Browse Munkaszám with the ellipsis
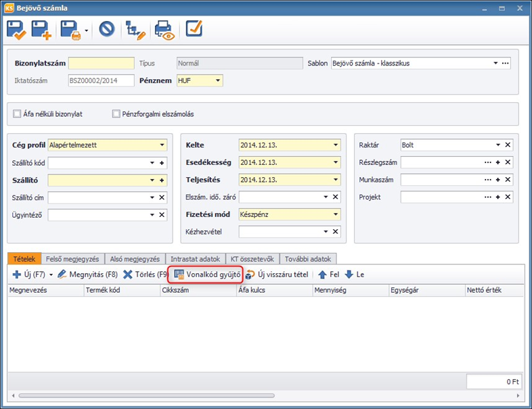Screen dimensions: 532x409 pos(488,180)
